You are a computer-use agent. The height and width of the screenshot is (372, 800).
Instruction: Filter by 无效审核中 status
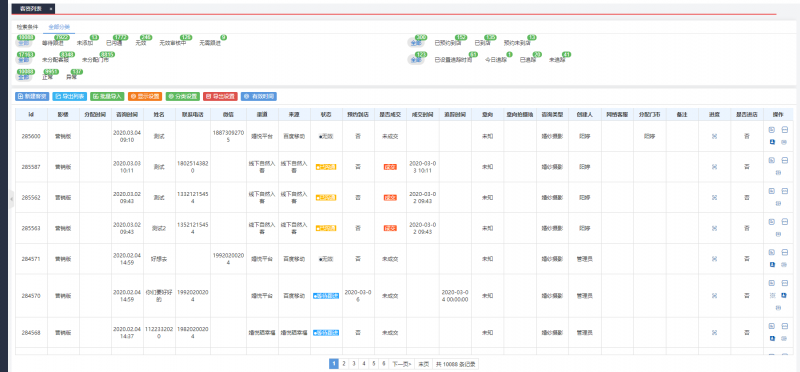[172, 43]
